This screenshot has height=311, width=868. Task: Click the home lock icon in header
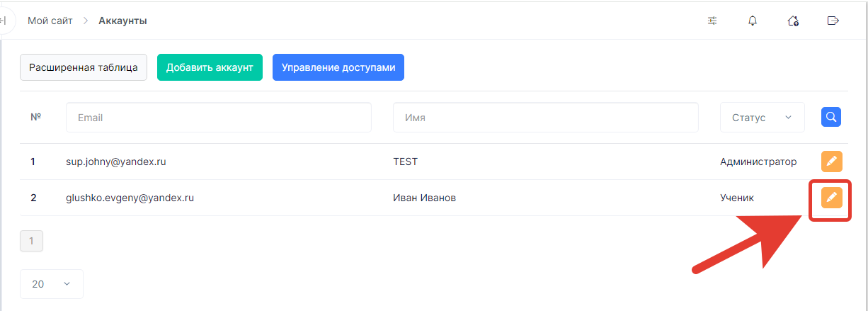coord(793,21)
